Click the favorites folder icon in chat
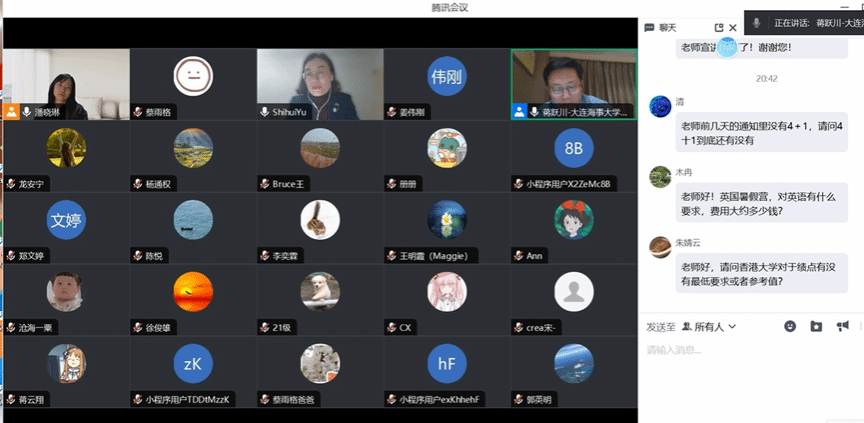 click(816, 326)
